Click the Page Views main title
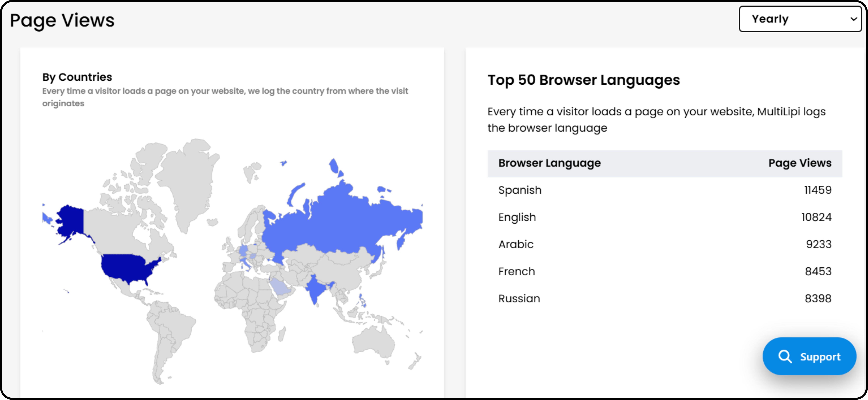The height and width of the screenshot is (400, 868). pos(62,21)
